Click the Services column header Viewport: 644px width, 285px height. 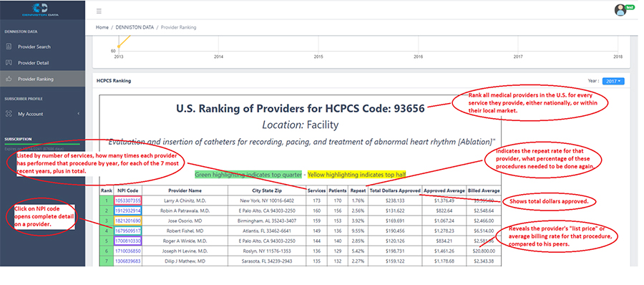pyautogui.click(x=317, y=190)
